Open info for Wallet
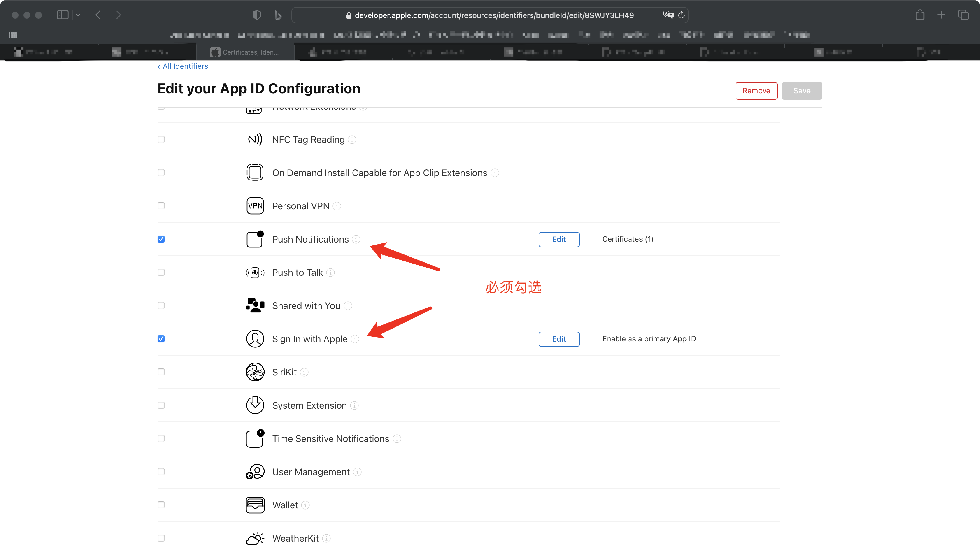 305,505
